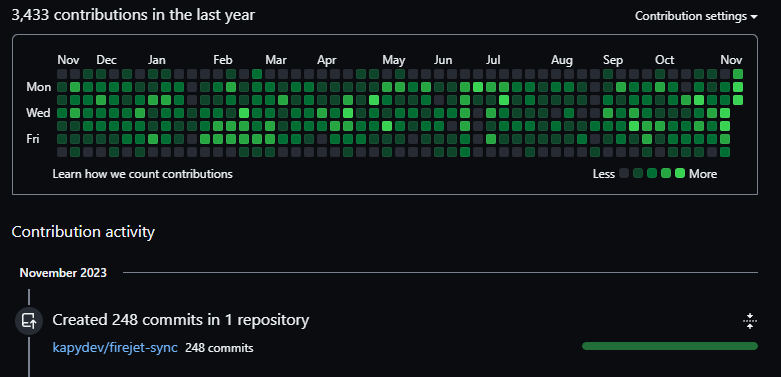Click the green commits proportion bar
Image resolution: width=781 pixels, height=377 pixels.
(x=669, y=346)
